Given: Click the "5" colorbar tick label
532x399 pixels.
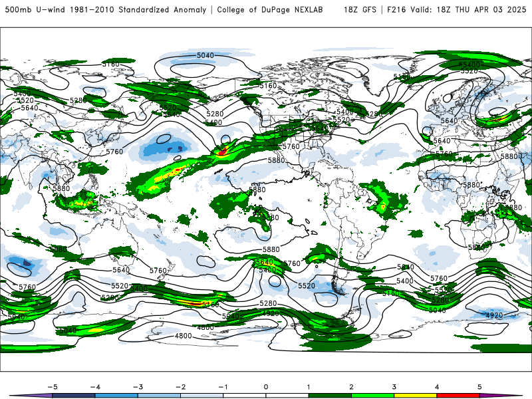Looking at the screenshot, I should 479,387.
